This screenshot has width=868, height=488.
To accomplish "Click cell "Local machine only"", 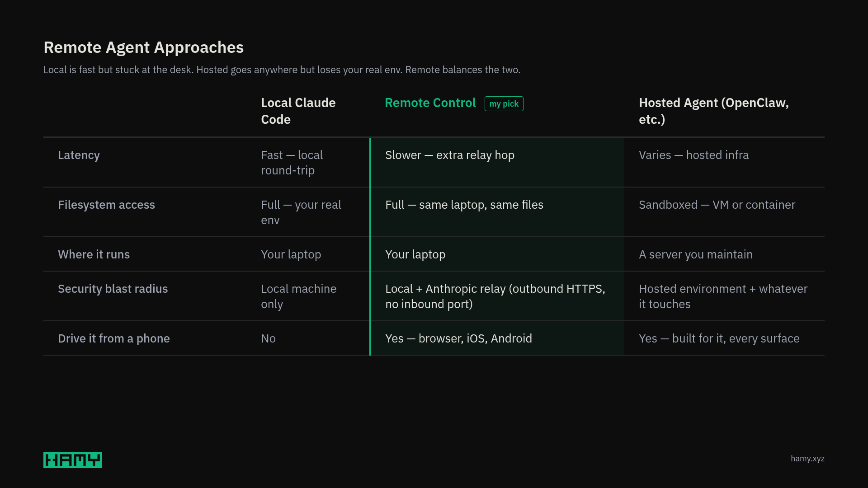I will click(x=299, y=296).
